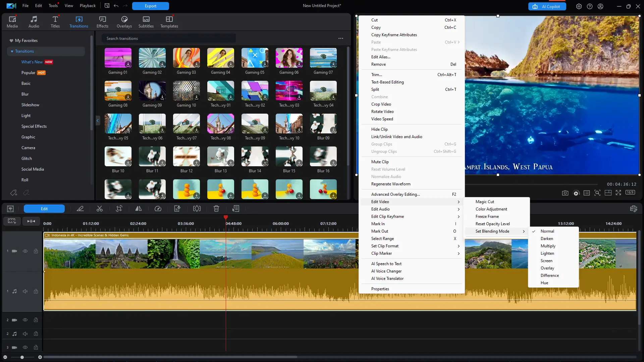Toggle visibility eye of video track 1
Image resolution: width=644 pixels, height=362 pixels.
click(x=25, y=251)
